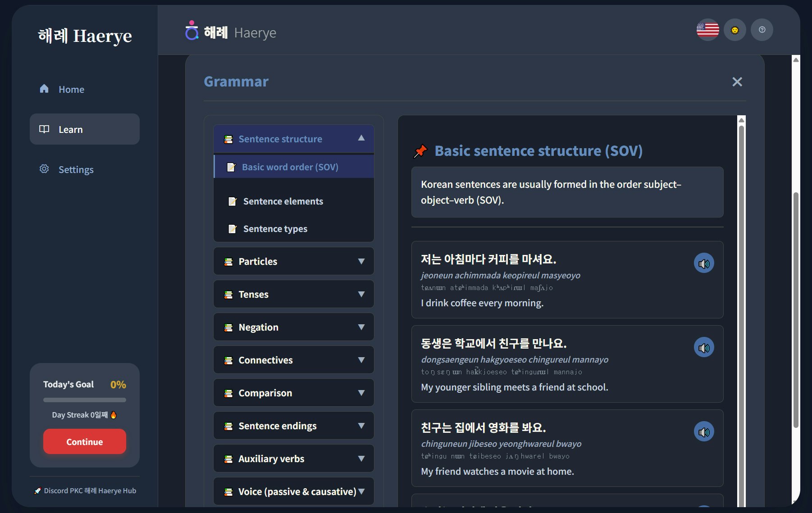Image resolution: width=812 pixels, height=513 pixels.
Task: Open the Negation grammar section
Action: coord(293,327)
